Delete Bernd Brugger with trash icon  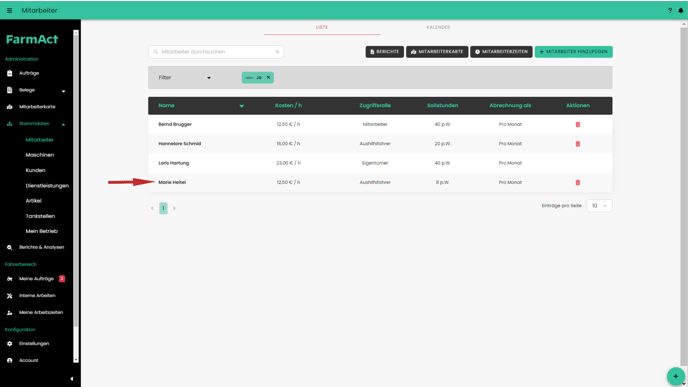(x=577, y=125)
